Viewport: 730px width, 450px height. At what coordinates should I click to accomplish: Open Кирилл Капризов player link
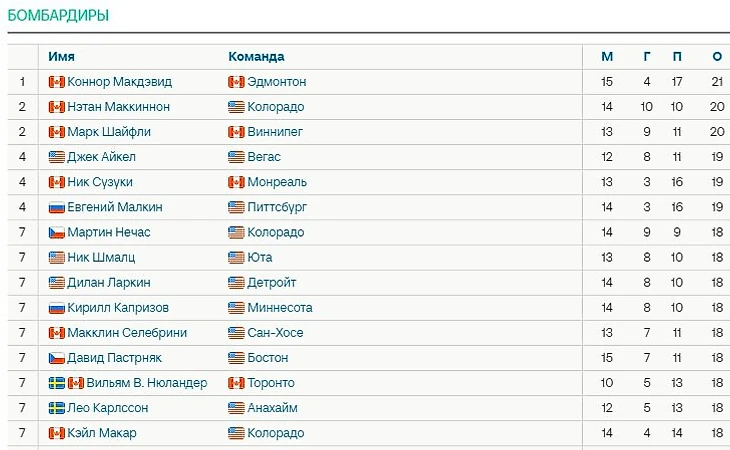point(120,308)
